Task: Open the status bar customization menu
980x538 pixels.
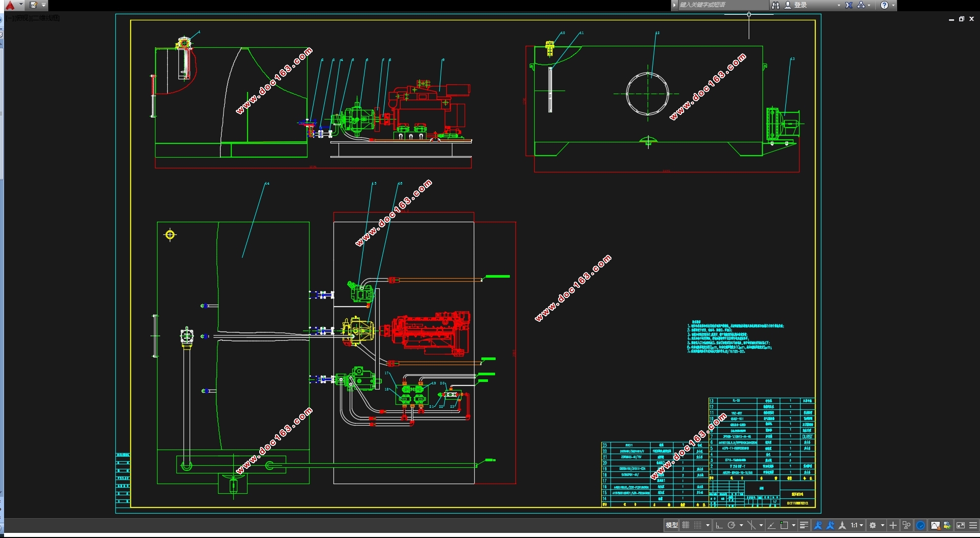Action: (973, 525)
